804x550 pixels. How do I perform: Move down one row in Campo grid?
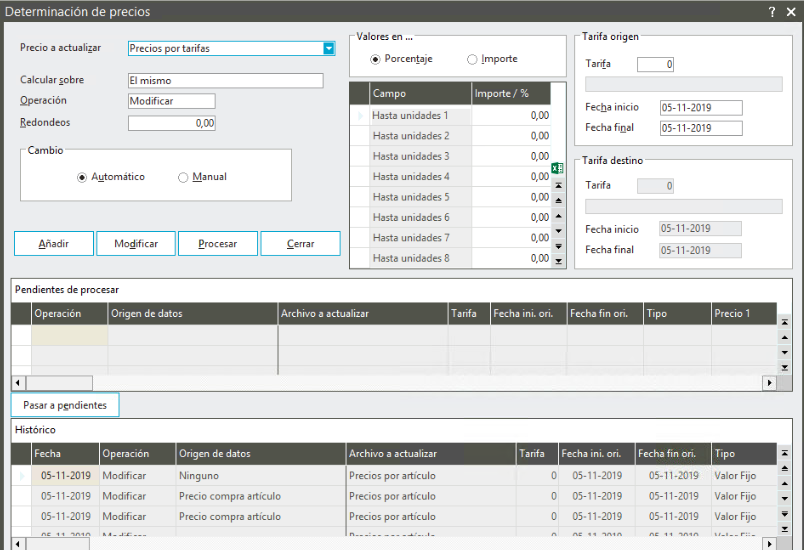[x=558, y=231]
